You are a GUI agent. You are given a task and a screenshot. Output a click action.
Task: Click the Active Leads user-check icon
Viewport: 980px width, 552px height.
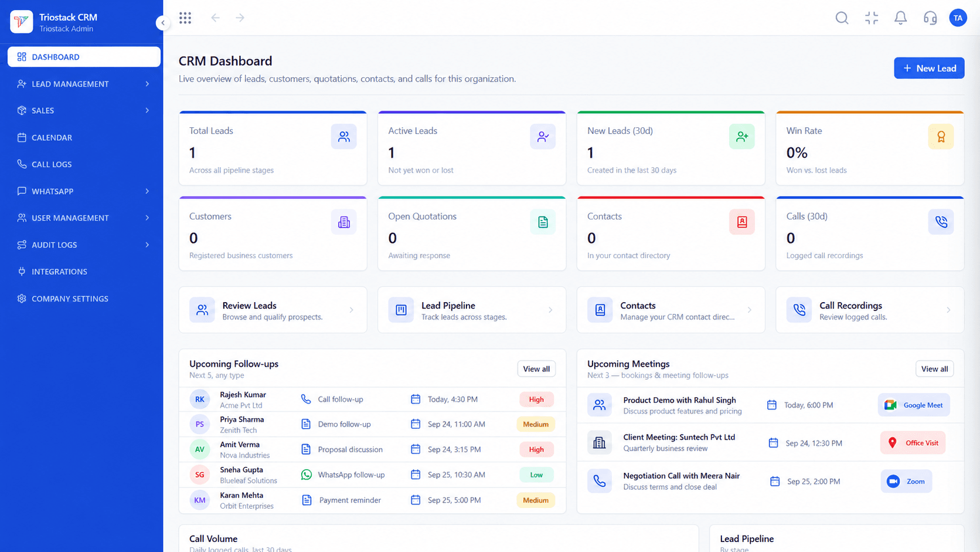543,137
